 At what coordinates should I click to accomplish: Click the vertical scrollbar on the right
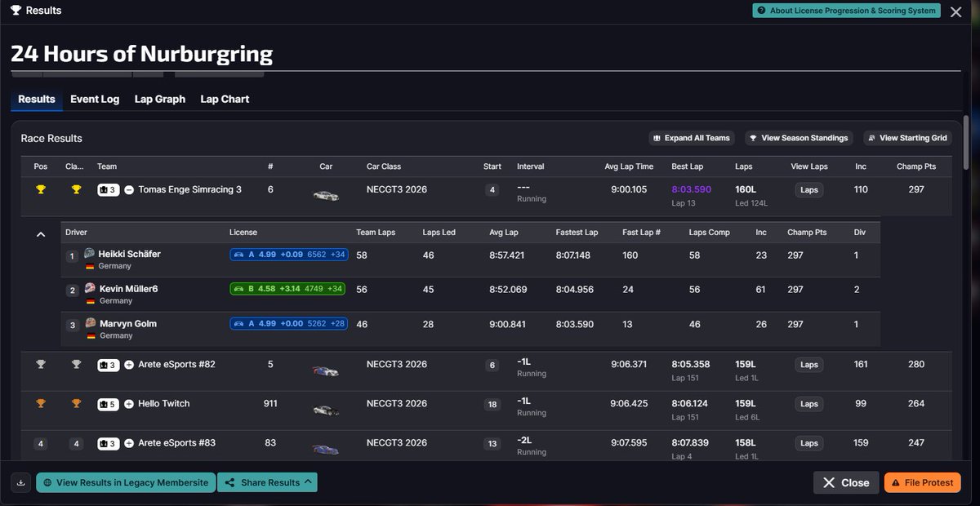pos(966,143)
